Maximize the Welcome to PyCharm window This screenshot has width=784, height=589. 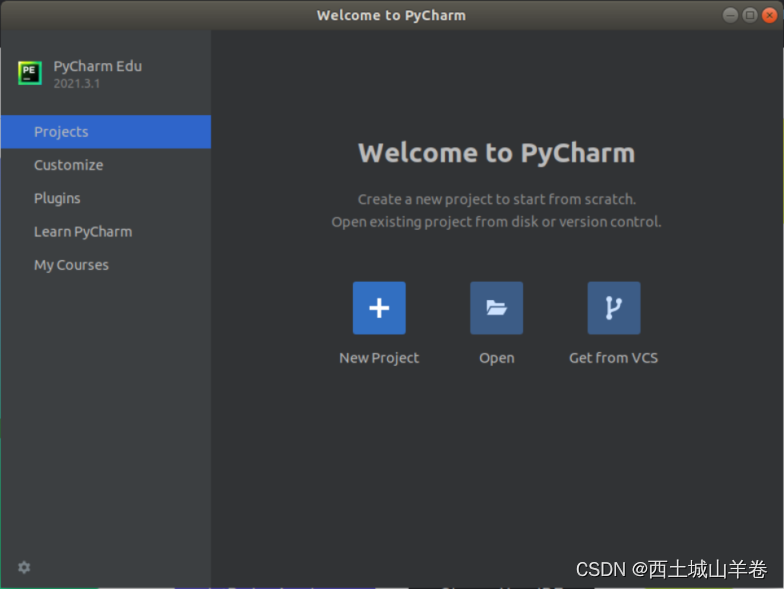[750, 16]
